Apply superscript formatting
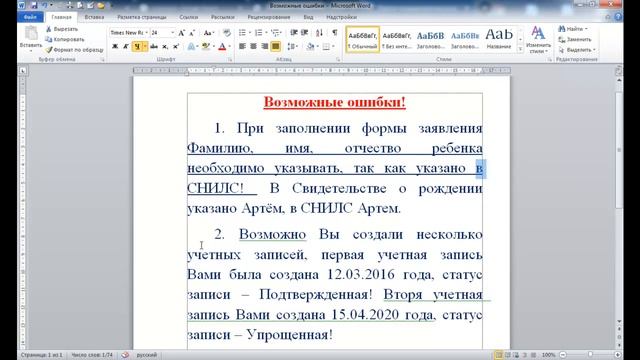640x360 pixels. point(176,47)
